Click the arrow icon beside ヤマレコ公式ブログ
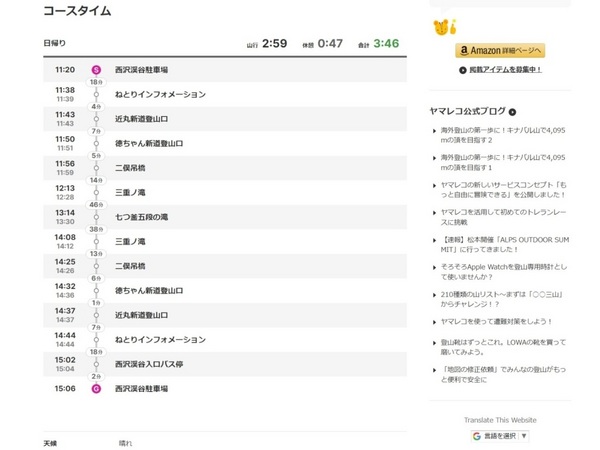Image resolution: width=600 pixels, height=450 pixels. [x=512, y=112]
